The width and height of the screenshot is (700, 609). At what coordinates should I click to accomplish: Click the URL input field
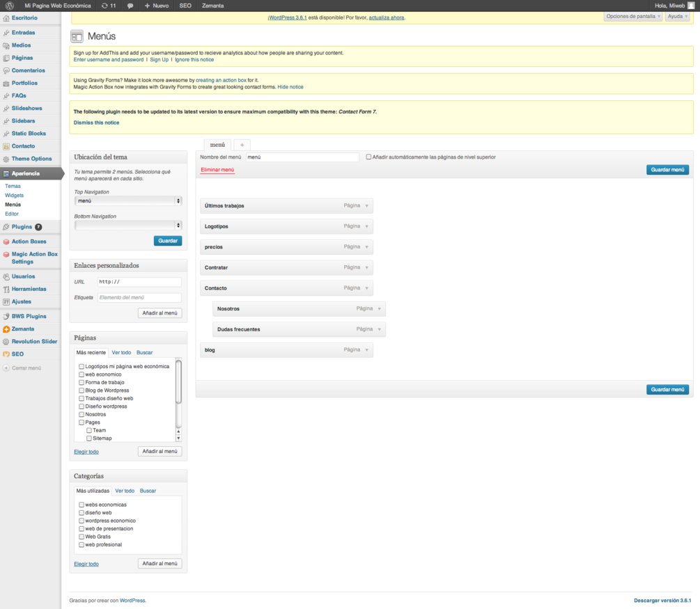pos(139,281)
